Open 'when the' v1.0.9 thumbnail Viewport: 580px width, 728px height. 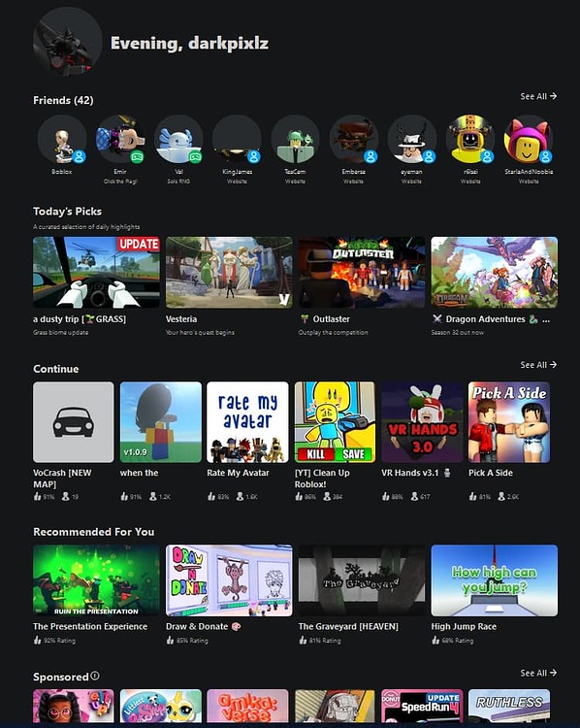[161, 422]
